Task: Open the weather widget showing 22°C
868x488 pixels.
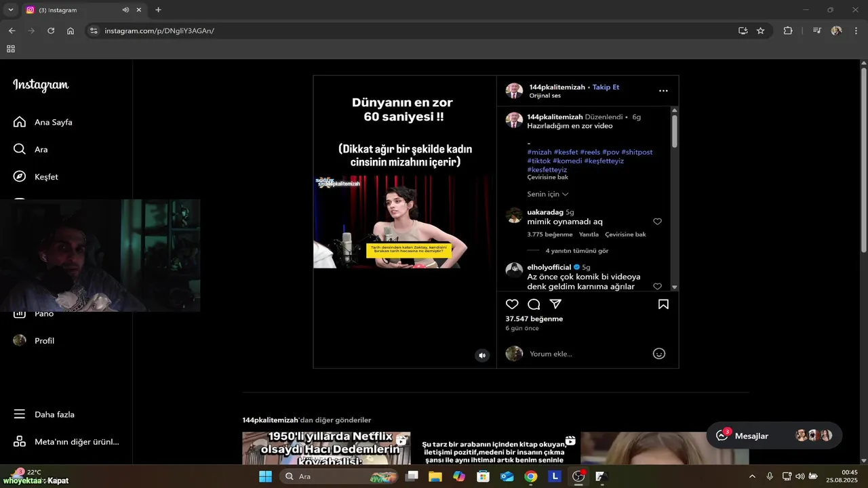Action: (x=26, y=472)
